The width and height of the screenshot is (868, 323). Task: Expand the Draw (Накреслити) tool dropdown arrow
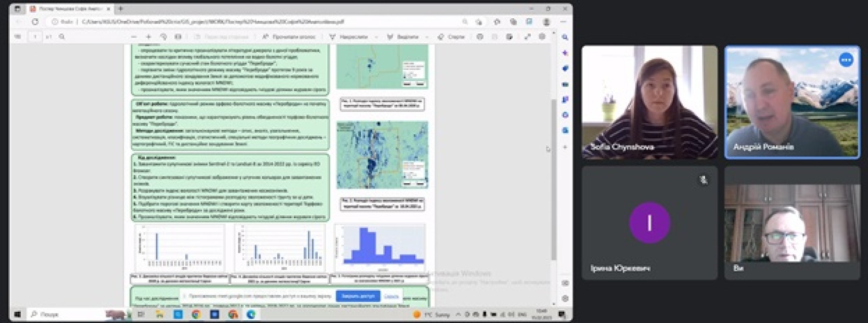pyautogui.click(x=376, y=37)
